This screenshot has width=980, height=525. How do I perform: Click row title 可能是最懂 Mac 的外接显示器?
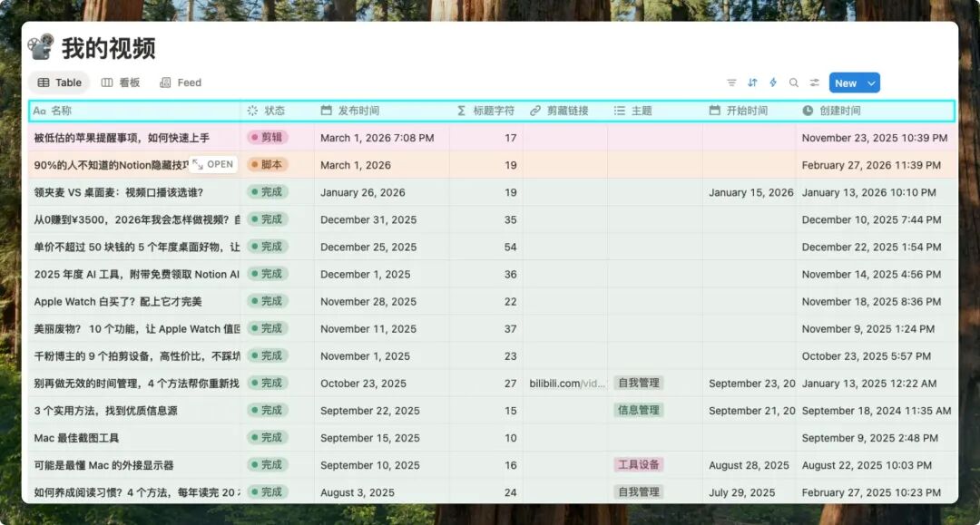(x=103, y=466)
